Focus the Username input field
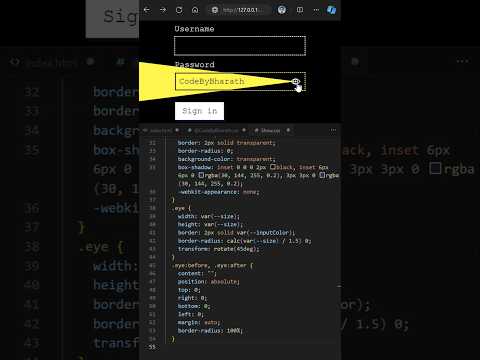This screenshot has height=360, width=480. click(240, 46)
